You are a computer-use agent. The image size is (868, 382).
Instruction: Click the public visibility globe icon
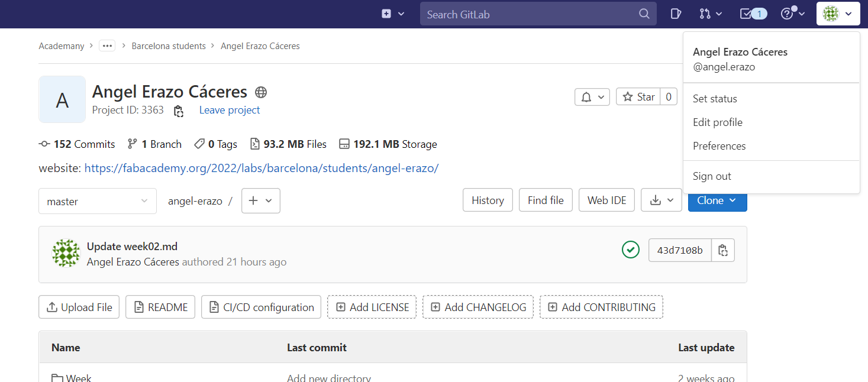pyautogui.click(x=261, y=92)
